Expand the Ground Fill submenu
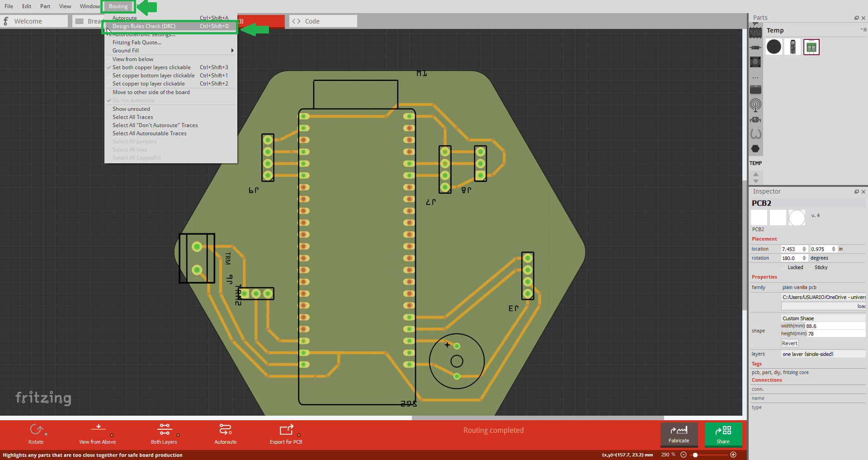Screen dimensions: 868x460 click(170, 51)
